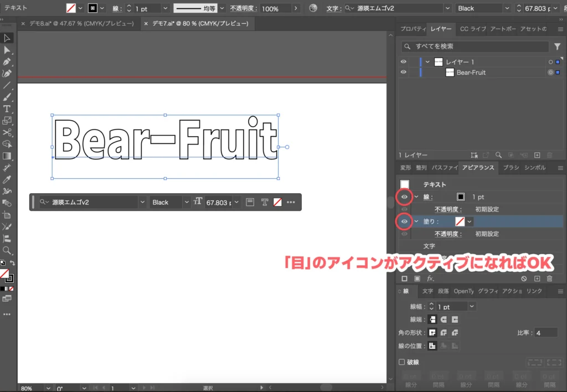
Task: Choose the Type tool in toolbar
Action: pos(7,109)
